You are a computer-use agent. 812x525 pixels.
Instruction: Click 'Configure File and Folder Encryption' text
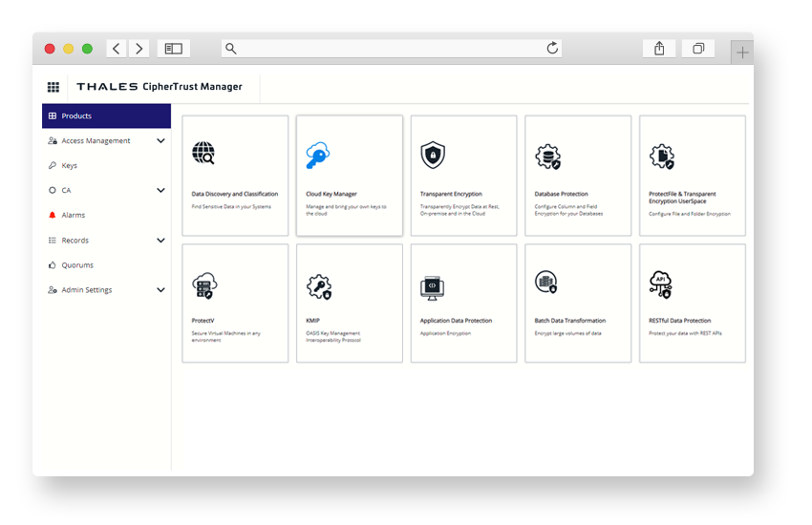click(x=690, y=214)
